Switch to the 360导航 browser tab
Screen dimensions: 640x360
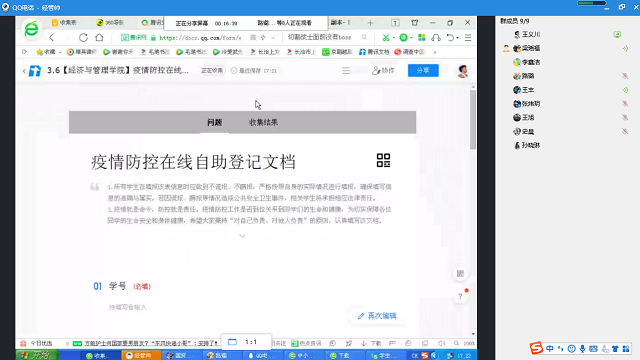[110, 23]
